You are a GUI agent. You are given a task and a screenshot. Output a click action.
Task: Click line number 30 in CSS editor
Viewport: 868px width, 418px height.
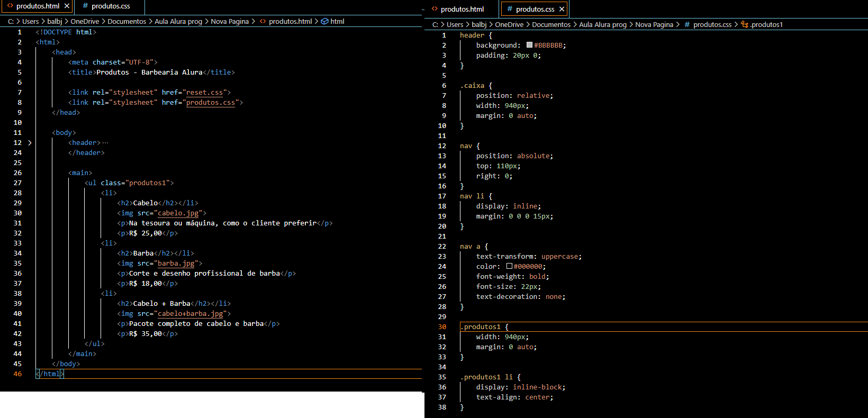pyautogui.click(x=442, y=327)
